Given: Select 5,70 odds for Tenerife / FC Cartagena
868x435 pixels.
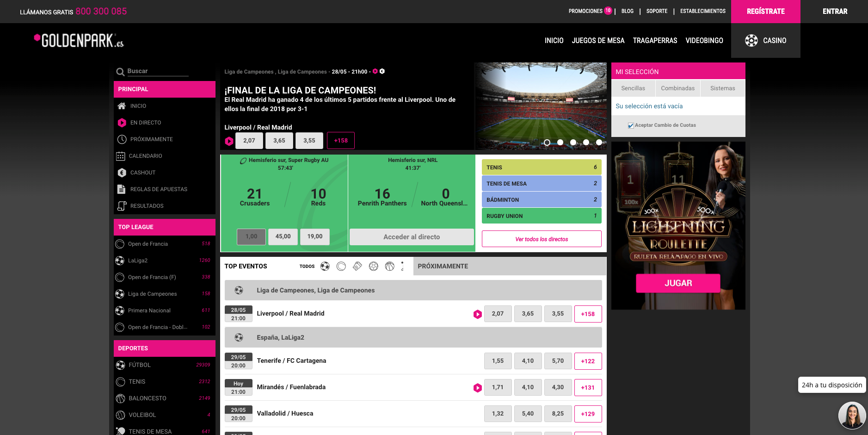Looking at the screenshot, I should click(x=558, y=361).
